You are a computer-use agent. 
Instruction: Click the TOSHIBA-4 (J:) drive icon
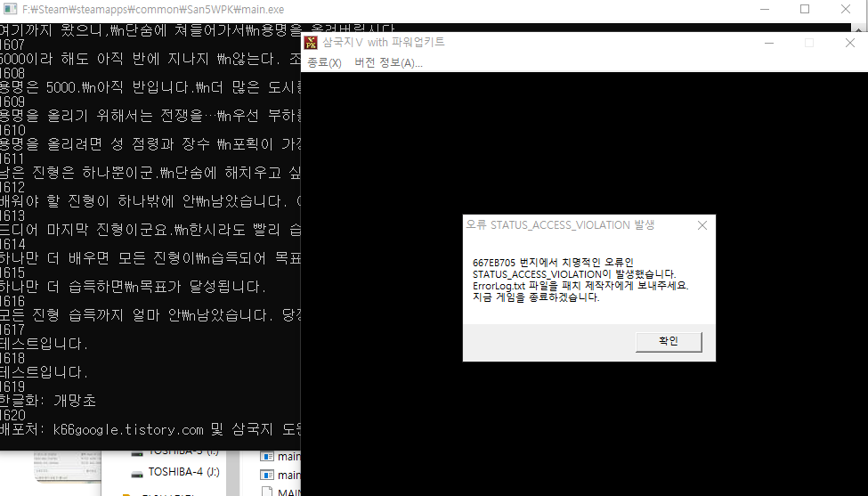pos(137,474)
